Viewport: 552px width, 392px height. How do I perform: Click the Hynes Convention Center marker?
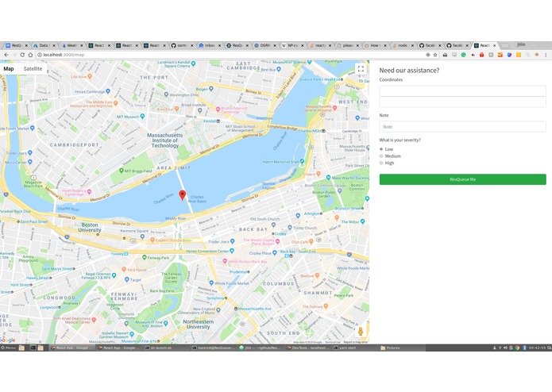[232, 251]
